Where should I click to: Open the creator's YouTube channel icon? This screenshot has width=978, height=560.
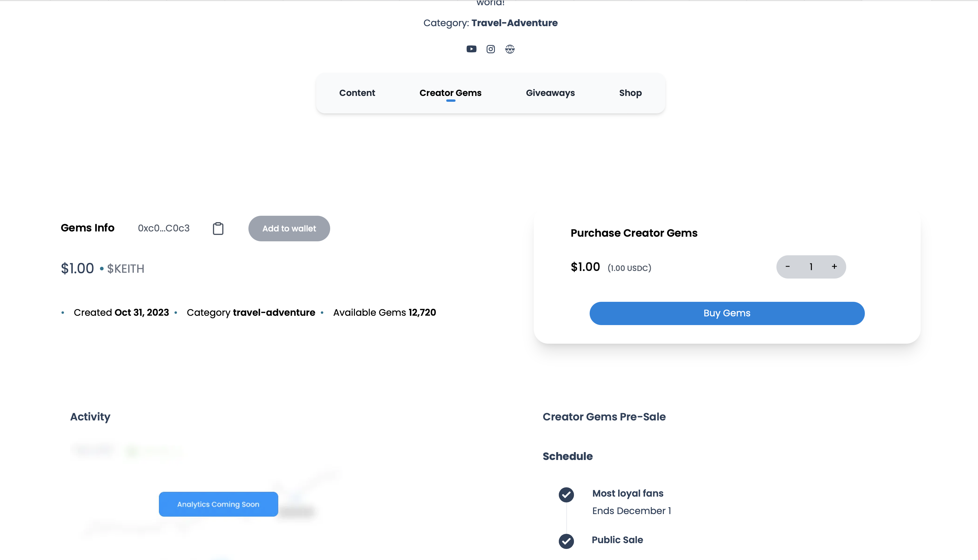(x=471, y=49)
